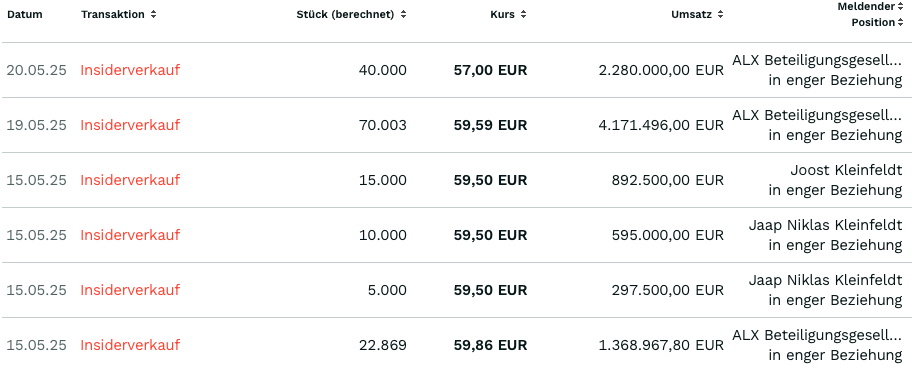The image size is (912, 367).
Task: Open Insiderverkauf row with 10.000 Stück
Action: coord(130,235)
